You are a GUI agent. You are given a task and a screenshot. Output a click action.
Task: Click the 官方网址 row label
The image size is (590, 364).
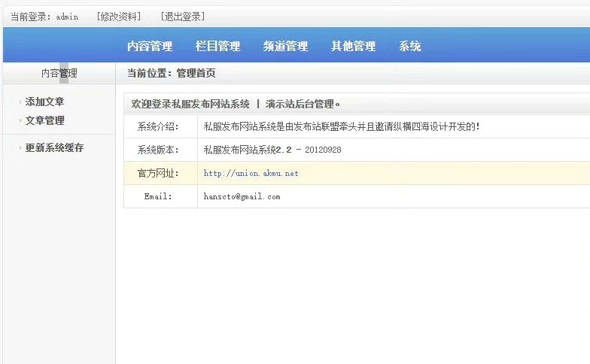pos(158,173)
